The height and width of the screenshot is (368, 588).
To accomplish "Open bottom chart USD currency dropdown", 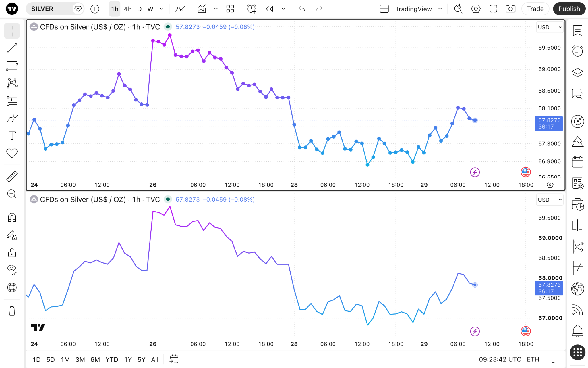I will 550,200.
